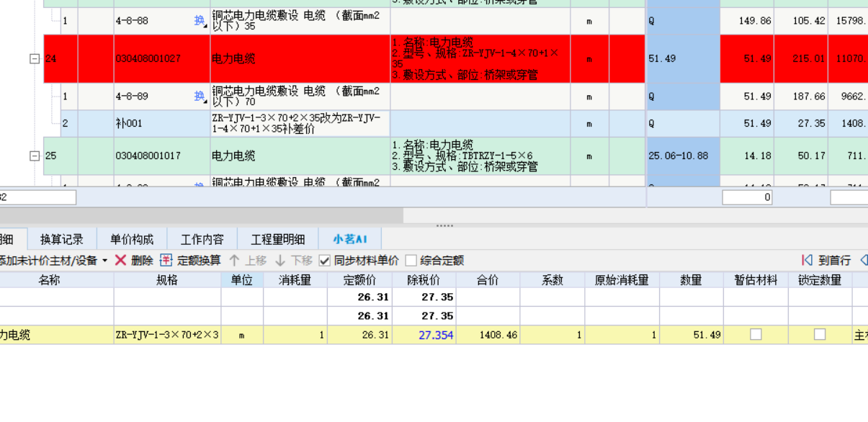Screen dimensions: 868x422
Task: Click the 定额换算 button label
Action: (199, 260)
